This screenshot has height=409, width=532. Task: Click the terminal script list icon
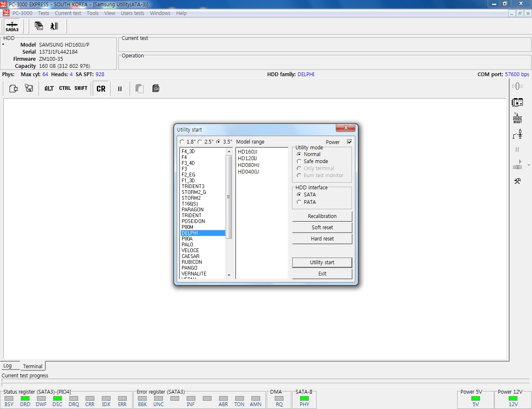tap(156, 88)
